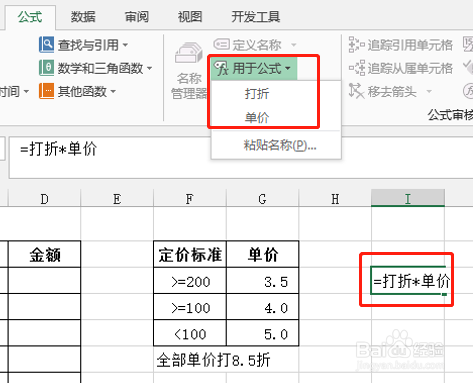Click the 追踪从属单元格 button label
This screenshot has width=473, height=383.
pyautogui.click(x=410, y=68)
